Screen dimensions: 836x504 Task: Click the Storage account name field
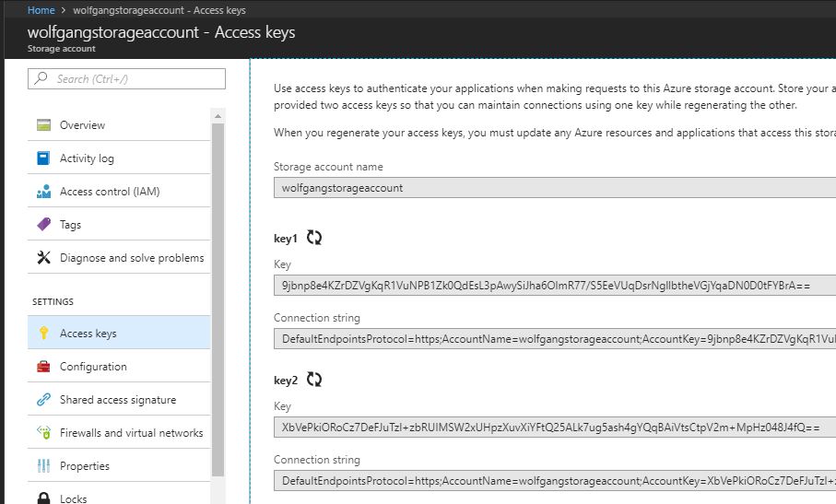click(x=555, y=188)
